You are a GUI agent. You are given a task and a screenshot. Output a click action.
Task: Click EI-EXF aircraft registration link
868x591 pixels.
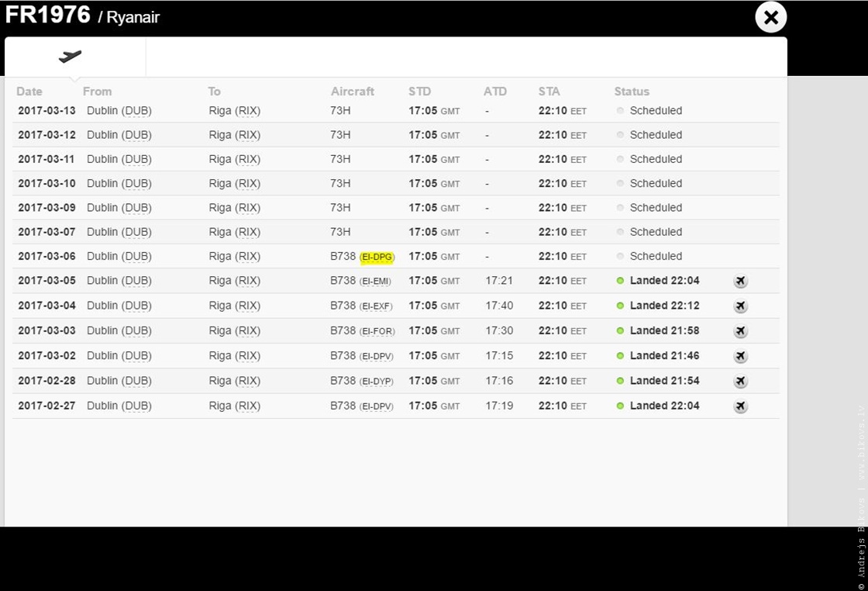pos(377,306)
